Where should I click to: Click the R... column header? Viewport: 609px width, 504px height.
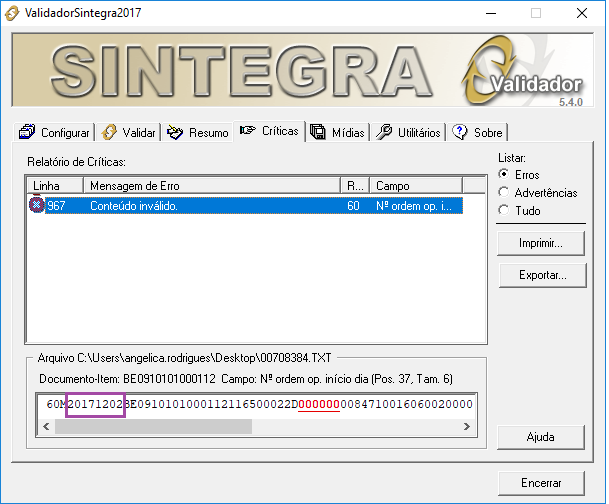click(355, 186)
